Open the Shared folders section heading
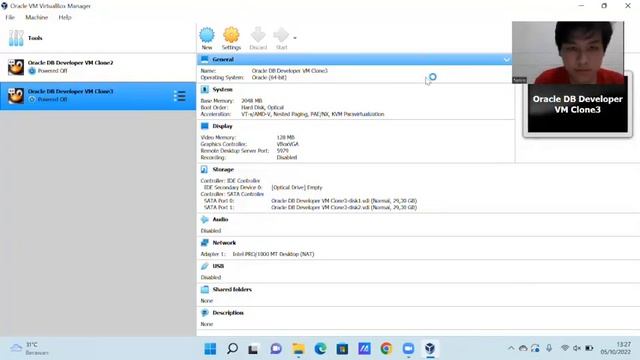Viewport: 640px width, 360px height. (232, 289)
